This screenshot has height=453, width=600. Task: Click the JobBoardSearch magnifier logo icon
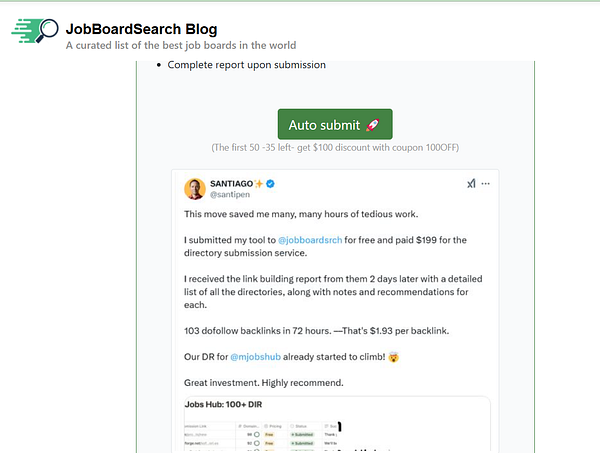36,31
